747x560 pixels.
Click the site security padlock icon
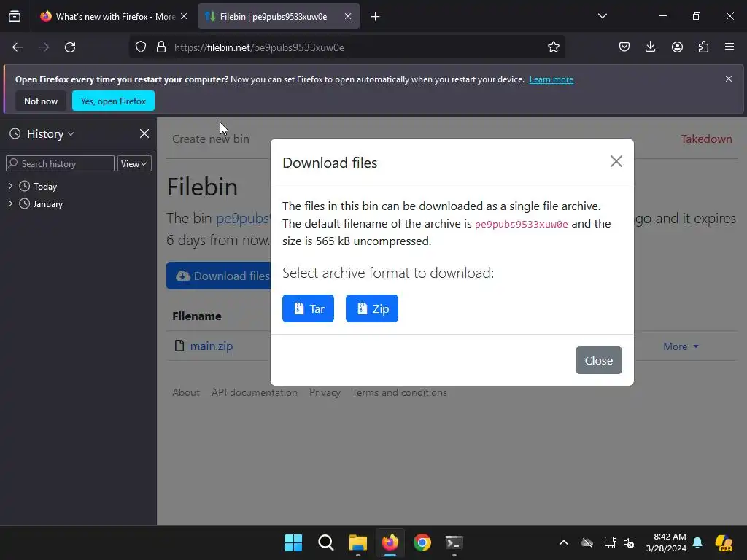[161, 47]
